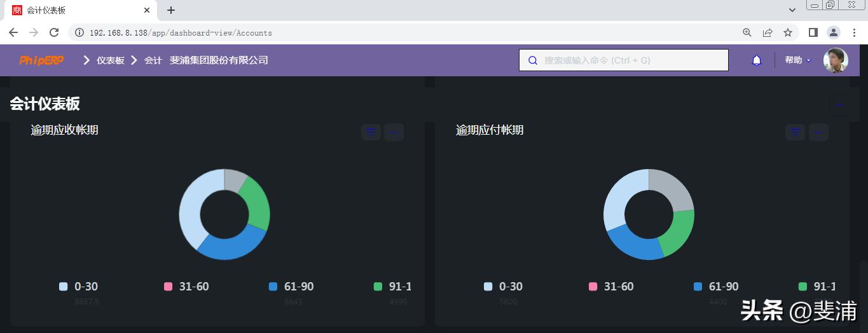Open the notifications bell
The width and height of the screenshot is (868, 333).
click(757, 60)
